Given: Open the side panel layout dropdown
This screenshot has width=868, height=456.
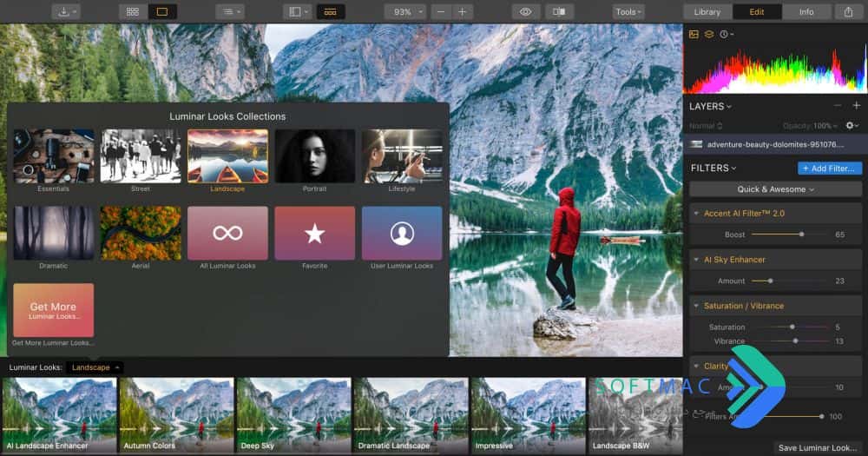Looking at the screenshot, I should (299, 11).
